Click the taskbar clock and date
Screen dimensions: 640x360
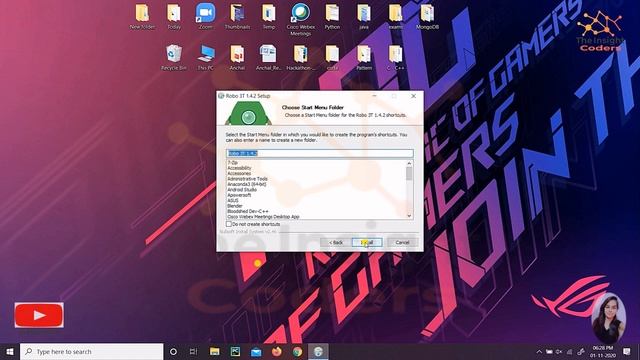(602, 351)
